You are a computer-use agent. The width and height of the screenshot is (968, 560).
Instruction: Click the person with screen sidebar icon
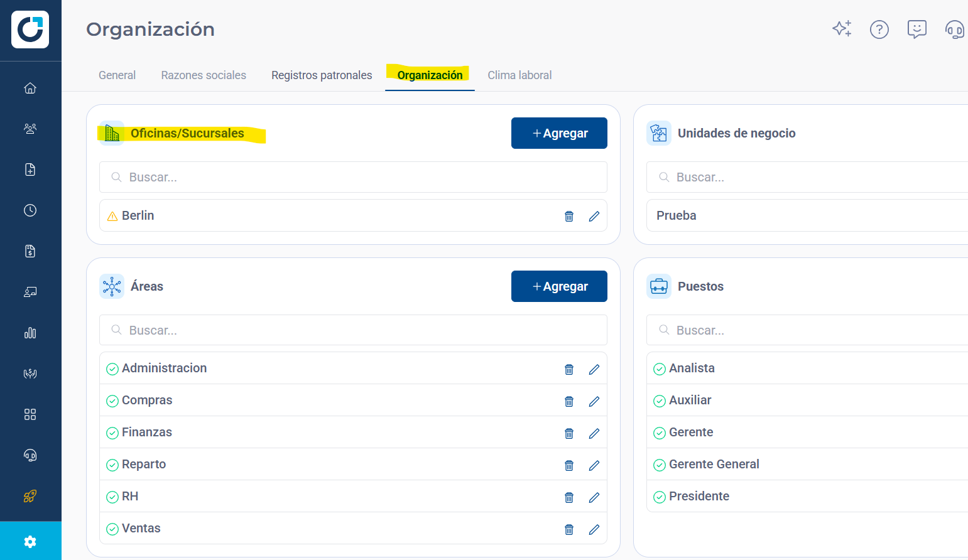tap(30, 292)
